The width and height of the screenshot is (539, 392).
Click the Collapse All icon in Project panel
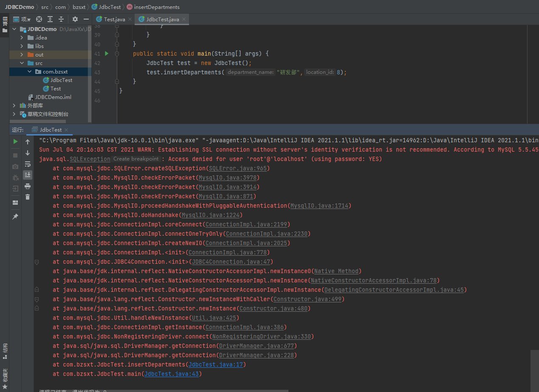click(61, 19)
